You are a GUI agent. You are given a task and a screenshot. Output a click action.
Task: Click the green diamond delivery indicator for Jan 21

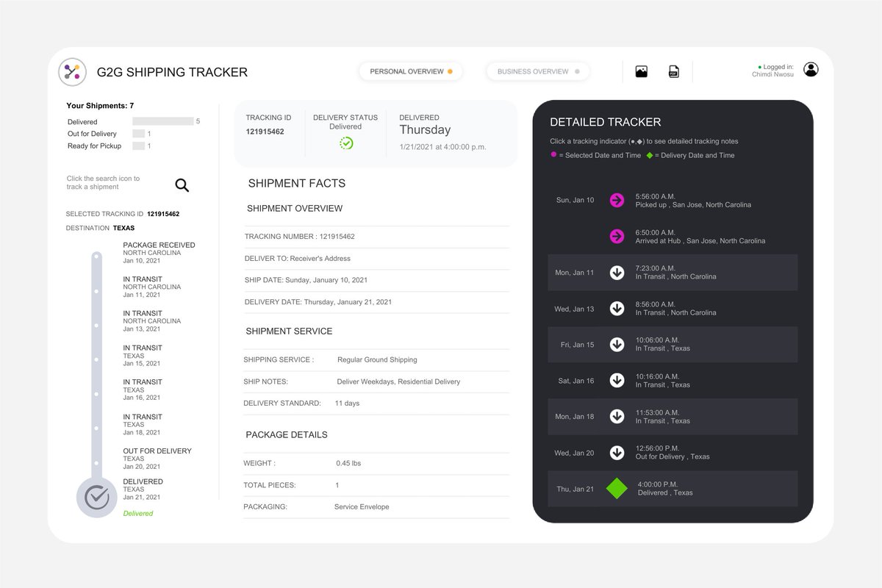(617, 489)
